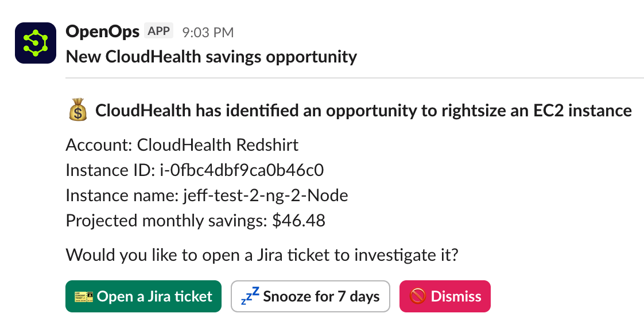Click the prohibited sign icon on Dismiss

tap(418, 296)
